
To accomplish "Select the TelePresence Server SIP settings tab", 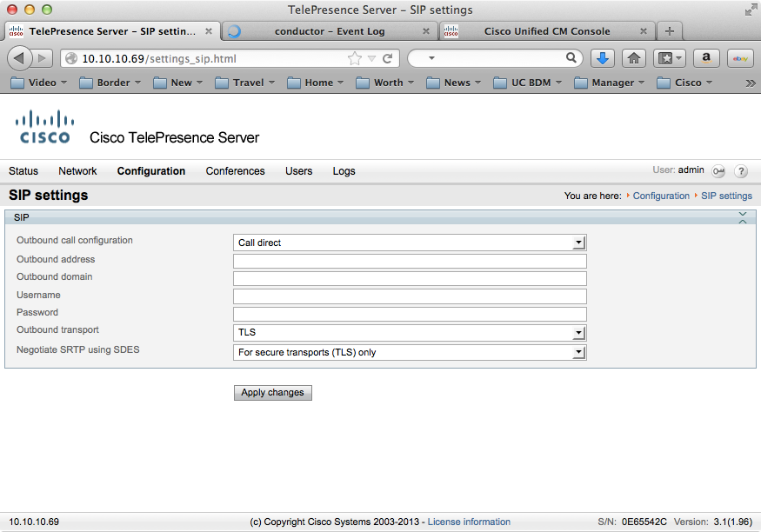I will tap(112, 31).
